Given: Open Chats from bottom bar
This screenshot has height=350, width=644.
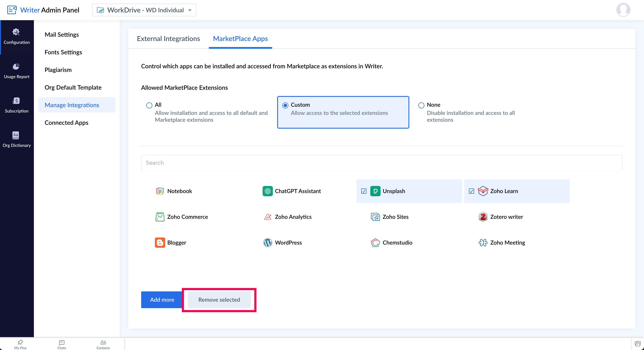Looking at the screenshot, I should (62, 344).
